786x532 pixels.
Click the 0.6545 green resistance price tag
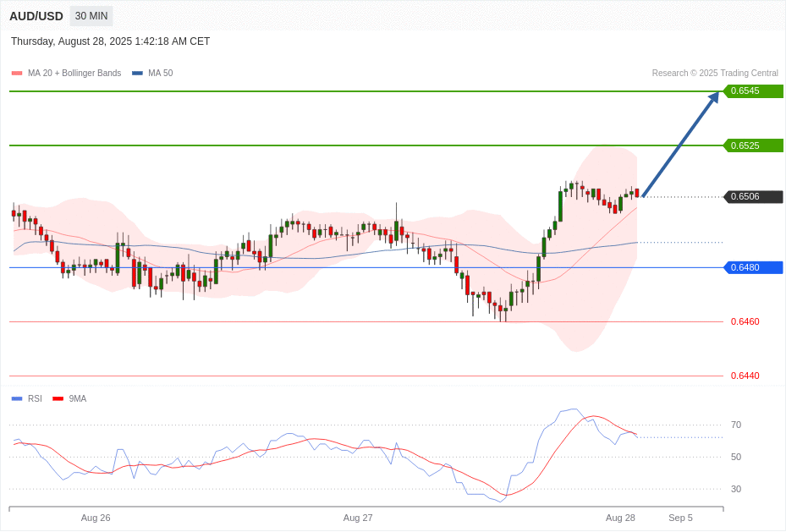(753, 91)
